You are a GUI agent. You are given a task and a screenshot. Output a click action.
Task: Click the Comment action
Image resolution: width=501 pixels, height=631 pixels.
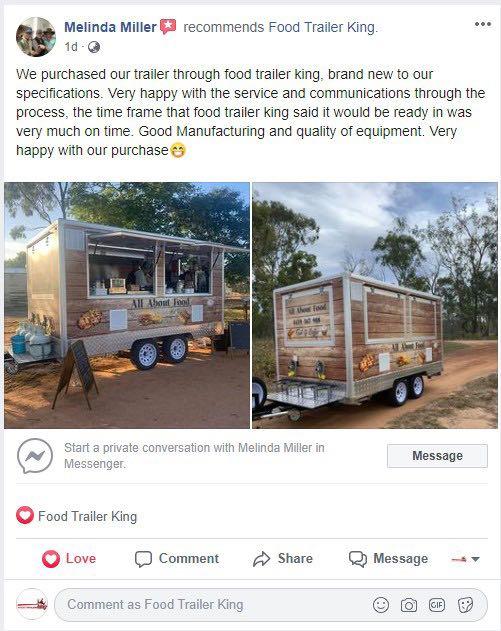[x=177, y=559]
